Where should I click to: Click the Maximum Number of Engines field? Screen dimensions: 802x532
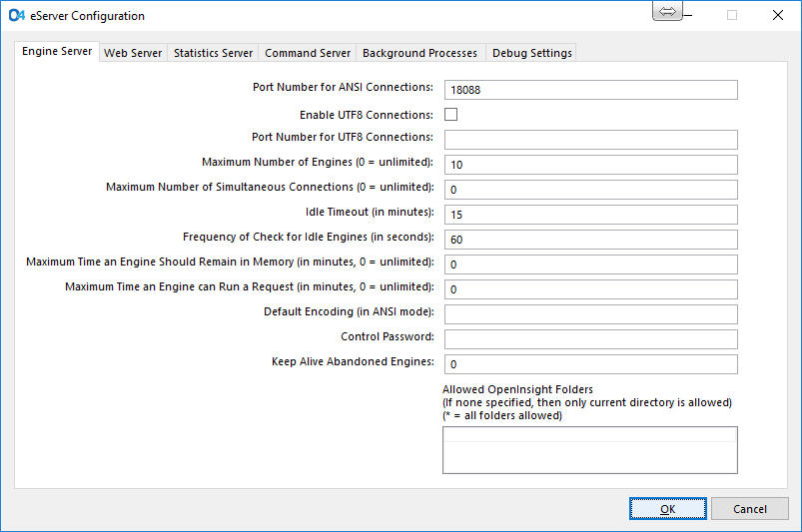[x=590, y=165]
